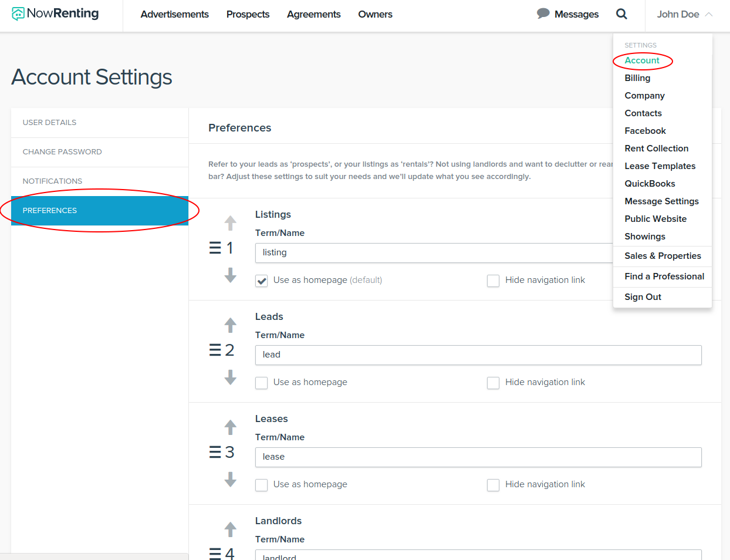Open the Prospects nav item

(248, 14)
